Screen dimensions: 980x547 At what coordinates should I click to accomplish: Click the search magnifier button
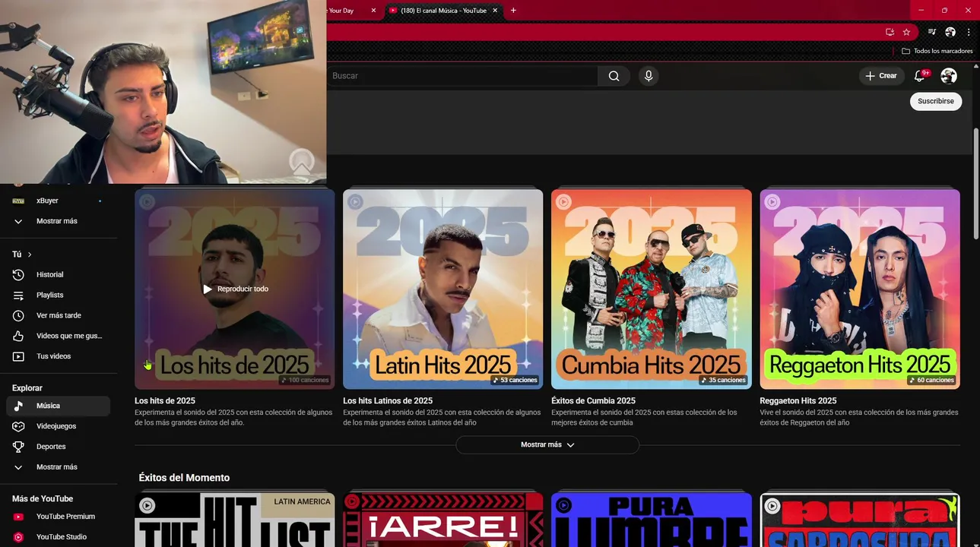tap(614, 76)
